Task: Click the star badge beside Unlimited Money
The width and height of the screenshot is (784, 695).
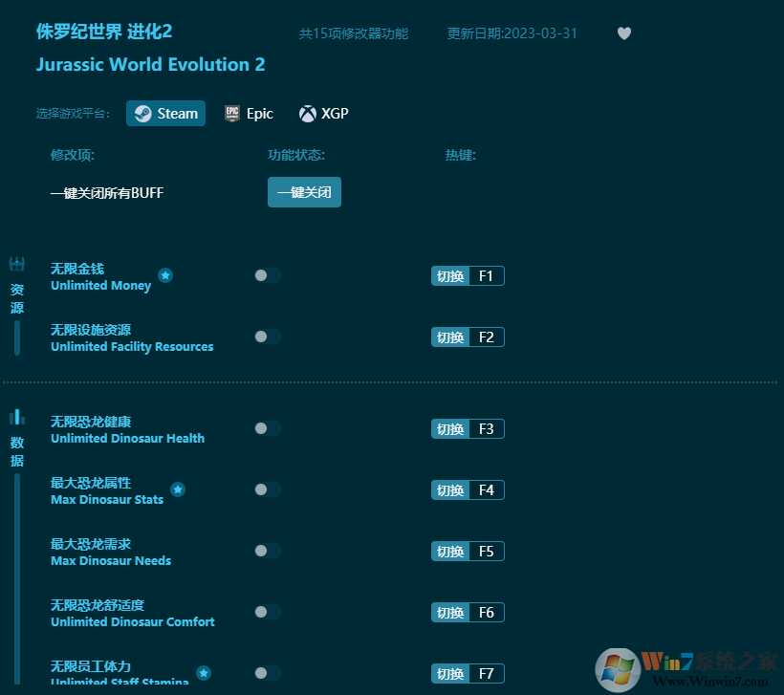Action: [x=165, y=275]
